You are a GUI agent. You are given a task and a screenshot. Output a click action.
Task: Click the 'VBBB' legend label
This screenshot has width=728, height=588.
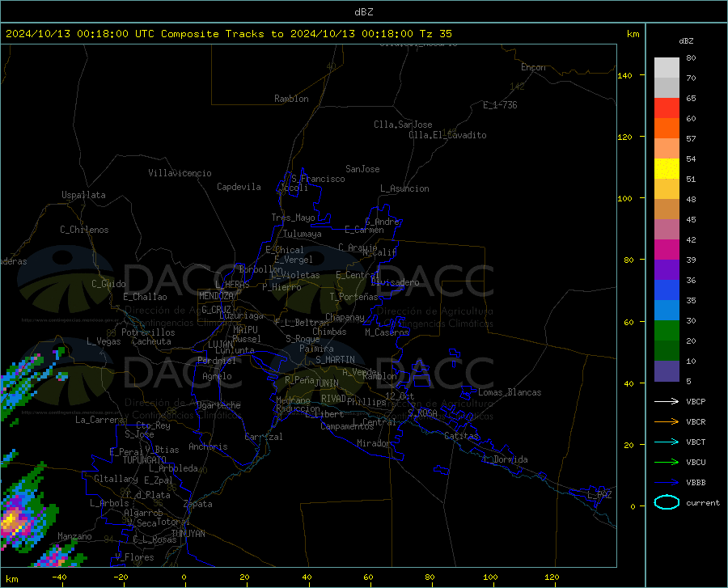pos(696,483)
